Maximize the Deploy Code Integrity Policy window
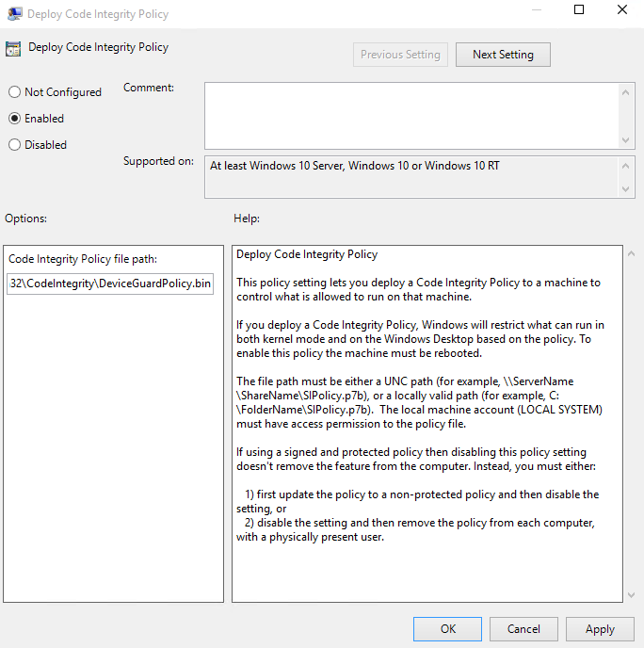The image size is (644, 648). click(579, 11)
